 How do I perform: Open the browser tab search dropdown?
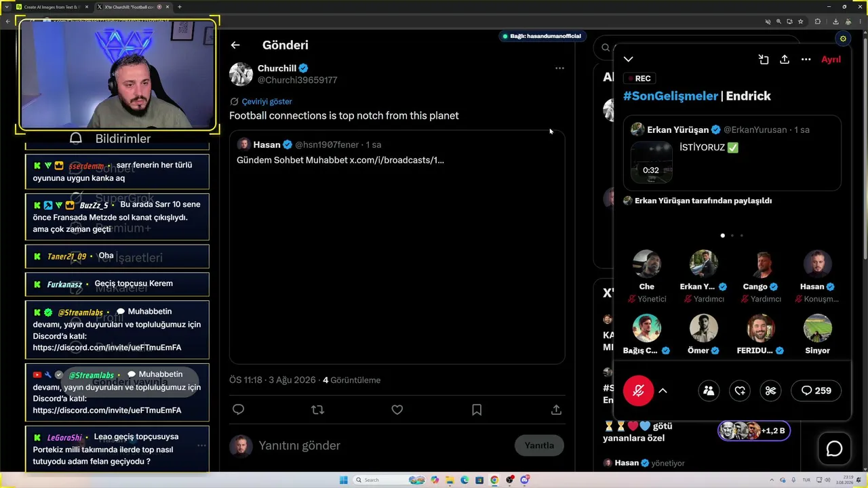point(6,7)
